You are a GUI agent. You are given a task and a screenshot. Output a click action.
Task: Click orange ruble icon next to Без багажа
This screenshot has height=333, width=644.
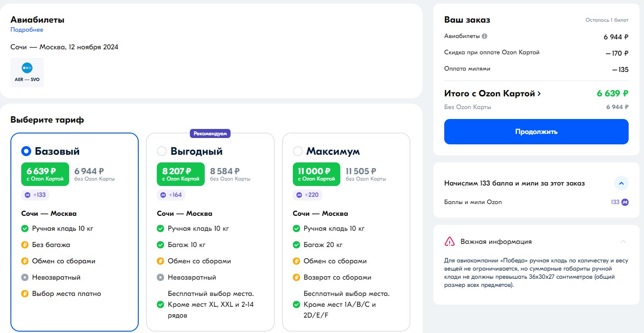(25, 245)
